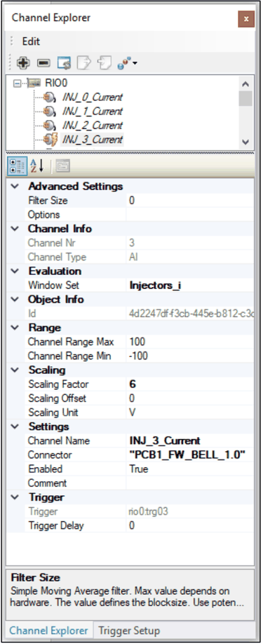Viewport: 261px width, 644px height.
Task: Select INJ_3_Current in the tree
Action: pyautogui.click(x=92, y=140)
